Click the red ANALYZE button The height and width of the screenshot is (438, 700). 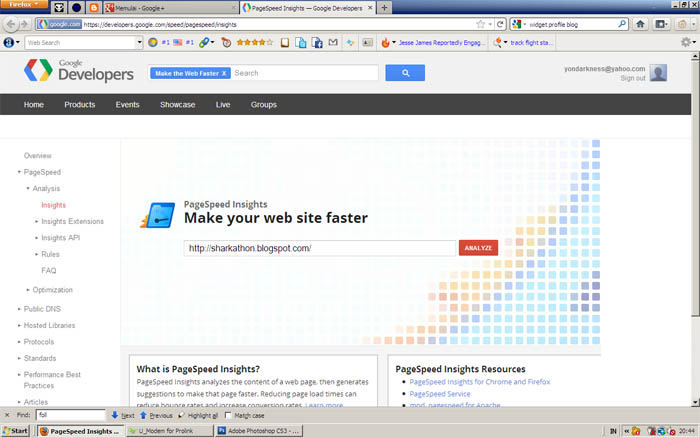tap(478, 248)
